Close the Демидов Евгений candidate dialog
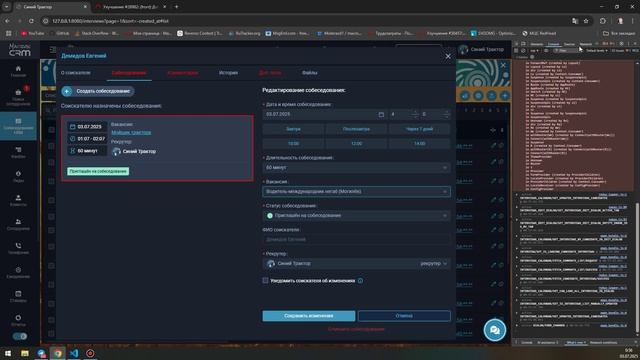 448,56
